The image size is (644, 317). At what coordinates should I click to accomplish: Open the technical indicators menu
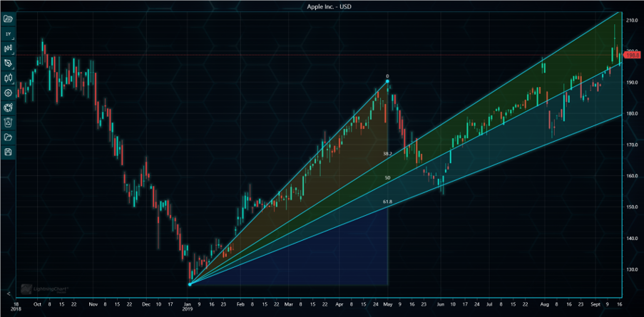(9, 48)
